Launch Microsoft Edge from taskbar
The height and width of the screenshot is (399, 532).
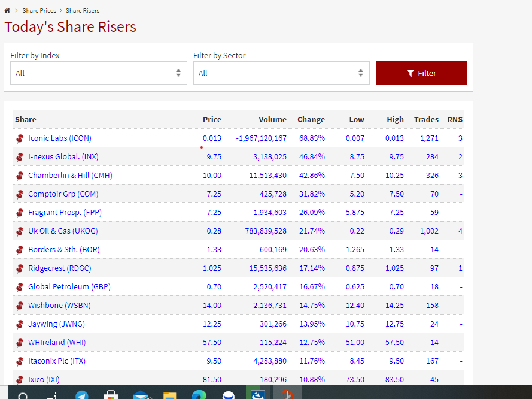[x=199, y=395]
